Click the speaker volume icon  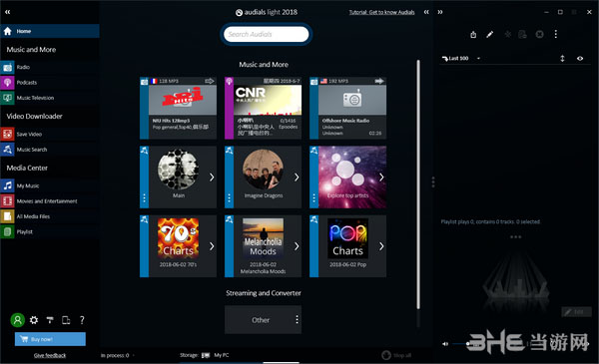point(445,344)
